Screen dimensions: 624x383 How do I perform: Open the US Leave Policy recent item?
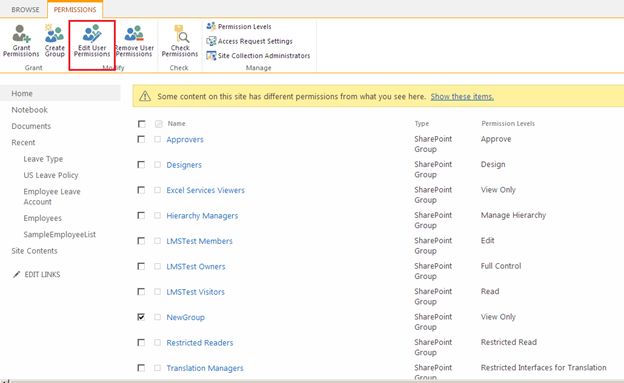(51, 175)
